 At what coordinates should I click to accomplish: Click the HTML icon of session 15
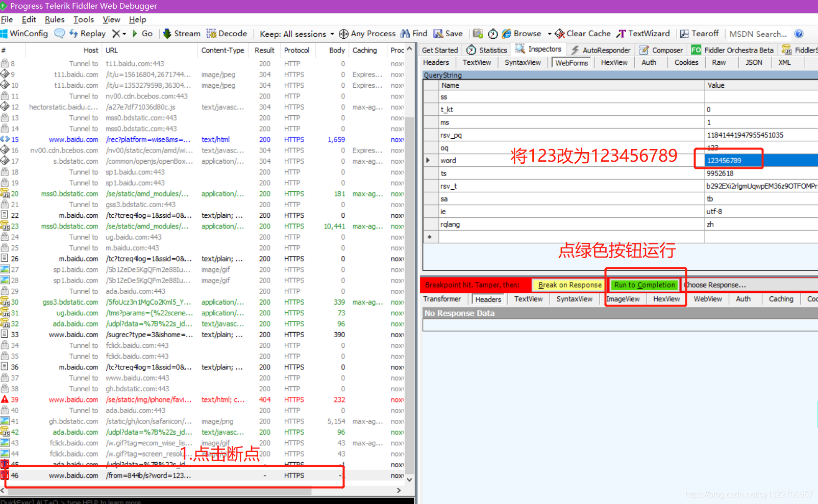point(5,139)
